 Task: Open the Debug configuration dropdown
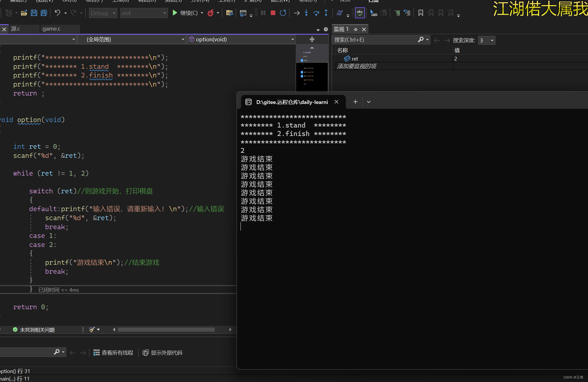pos(103,13)
